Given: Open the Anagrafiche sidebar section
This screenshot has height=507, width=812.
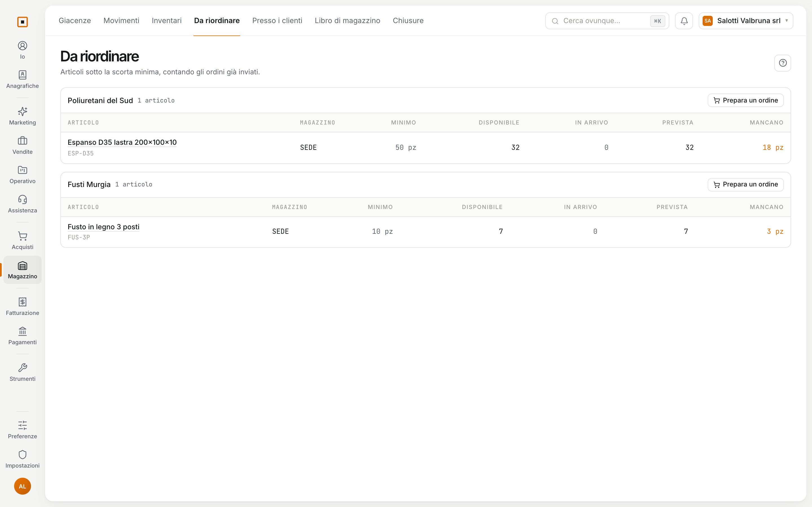Looking at the screenshot, I should pyautogui.click(x=23, y=79).
